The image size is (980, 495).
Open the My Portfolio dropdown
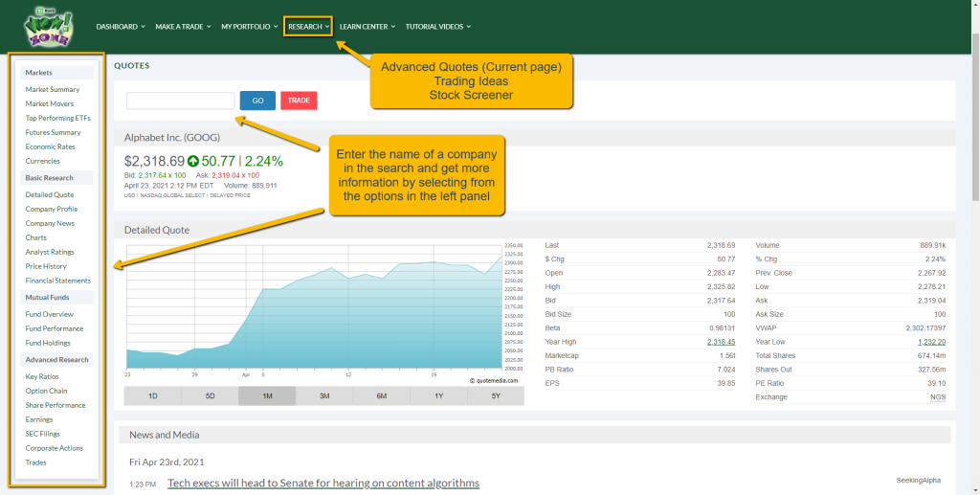250,27
